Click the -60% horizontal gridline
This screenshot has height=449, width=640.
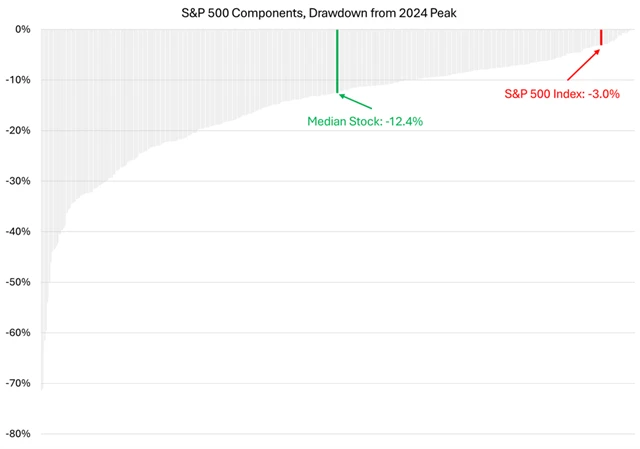point(330,333)
